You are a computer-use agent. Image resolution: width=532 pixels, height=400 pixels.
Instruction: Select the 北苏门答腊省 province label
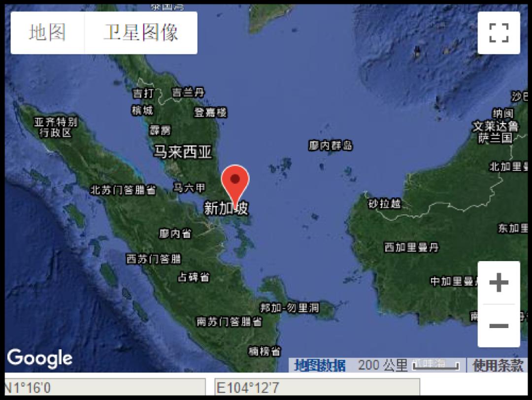coord(123,190)
